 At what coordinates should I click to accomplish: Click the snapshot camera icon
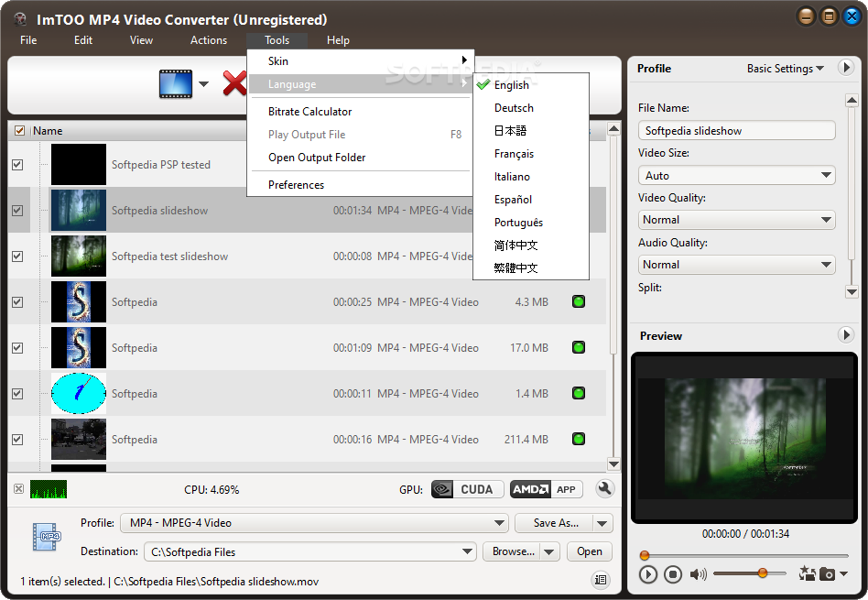pos(827,574)
